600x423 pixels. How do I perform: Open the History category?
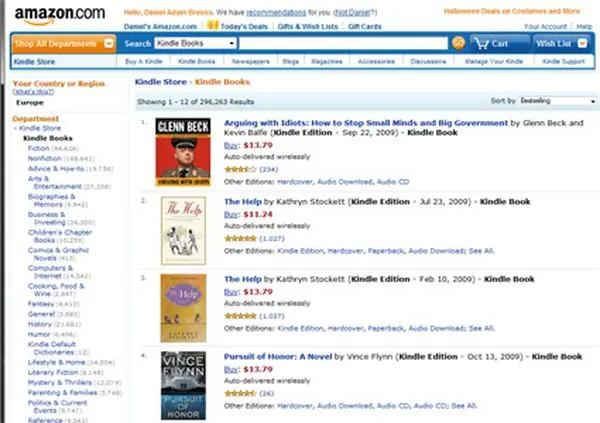(39, 324)
